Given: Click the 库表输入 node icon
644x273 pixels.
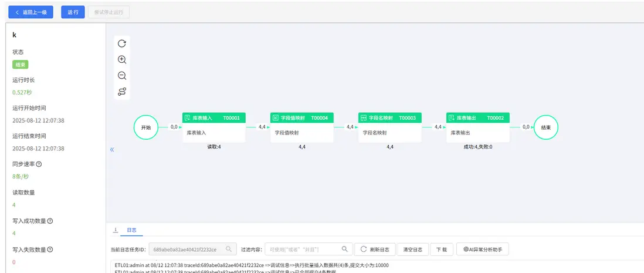Looking at the screenshot, I should point(188,118).
